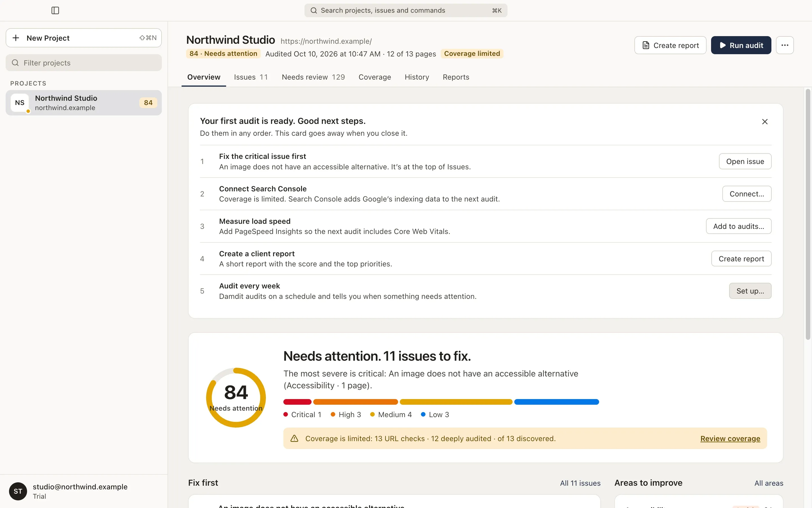This screenshot has width=812, height=508.
Task: Click the search magnifier icon in top bar
Action: [x=314, y=10]
